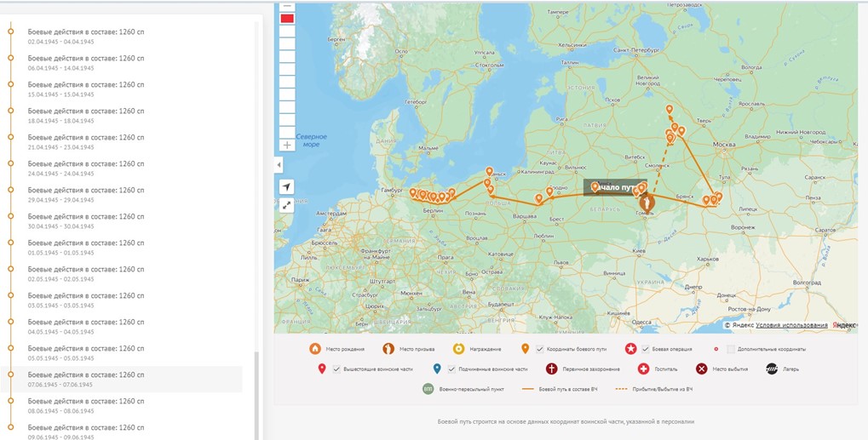Enable the additional coordinates checkbox

click(x=731, y=349)
